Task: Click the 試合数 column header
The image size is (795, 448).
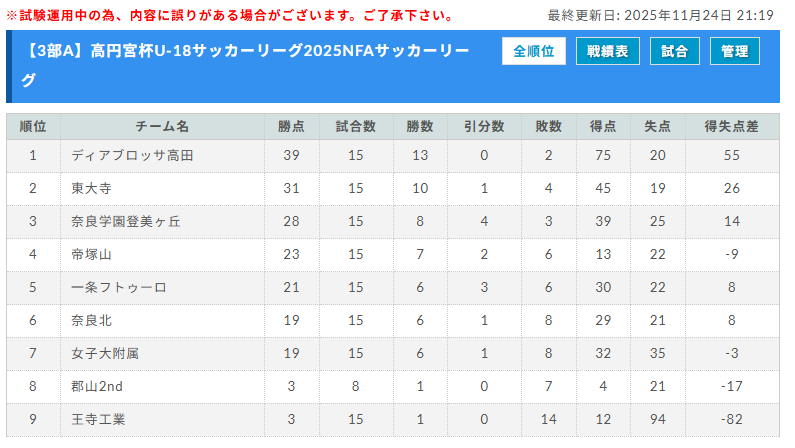Action: click(355, 127)
